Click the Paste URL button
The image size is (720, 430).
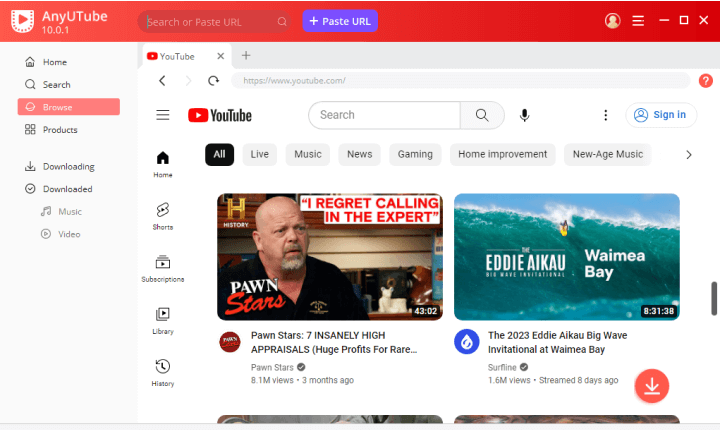tap(340, 21)
